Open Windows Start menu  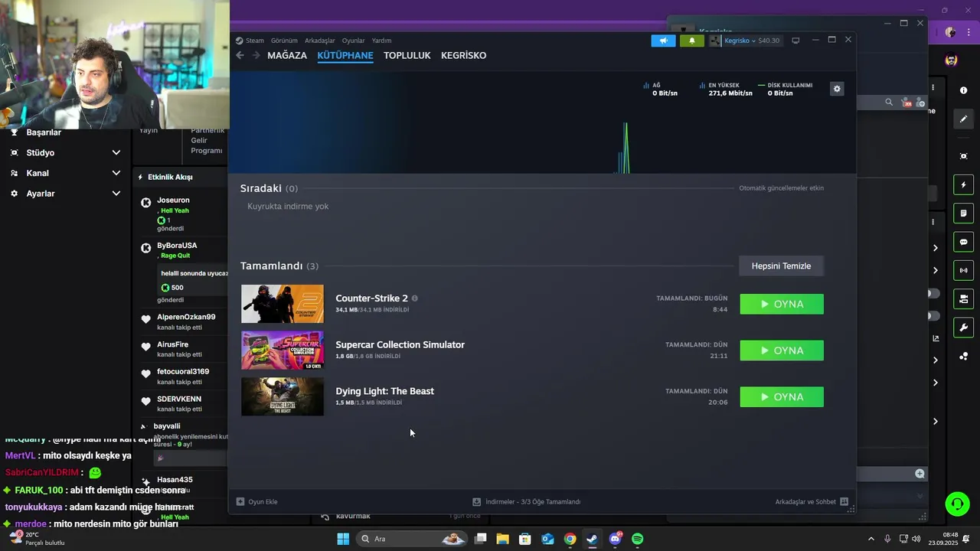pos(343,539)
